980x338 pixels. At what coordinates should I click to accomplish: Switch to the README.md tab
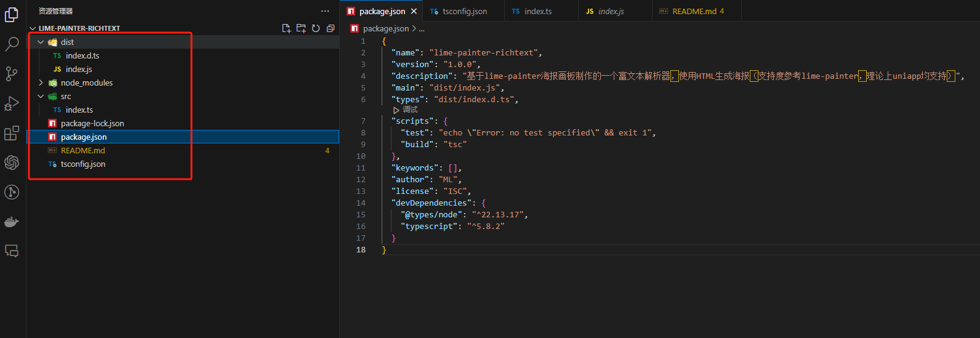tap(694, 11)
